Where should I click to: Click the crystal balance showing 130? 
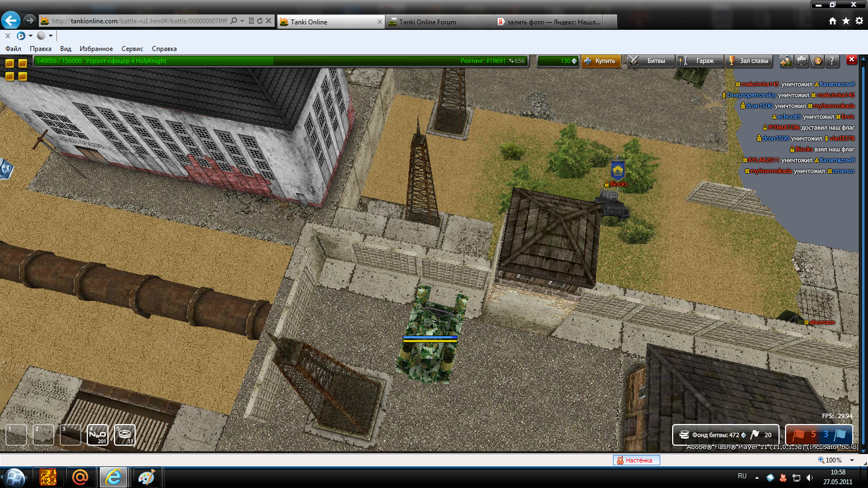(558, 61)
